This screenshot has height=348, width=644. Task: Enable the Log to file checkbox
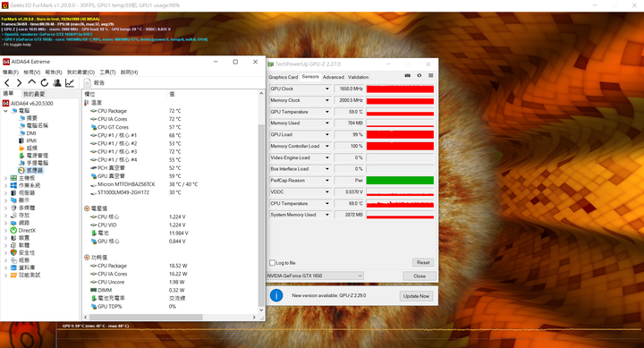pyautogui.click(x=272, y=262)
